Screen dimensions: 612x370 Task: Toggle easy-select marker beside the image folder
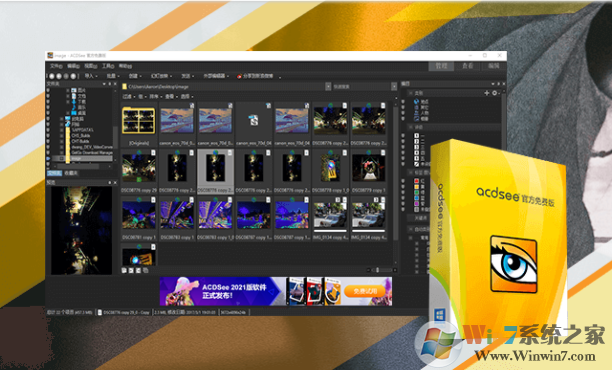tap(48, 158)
